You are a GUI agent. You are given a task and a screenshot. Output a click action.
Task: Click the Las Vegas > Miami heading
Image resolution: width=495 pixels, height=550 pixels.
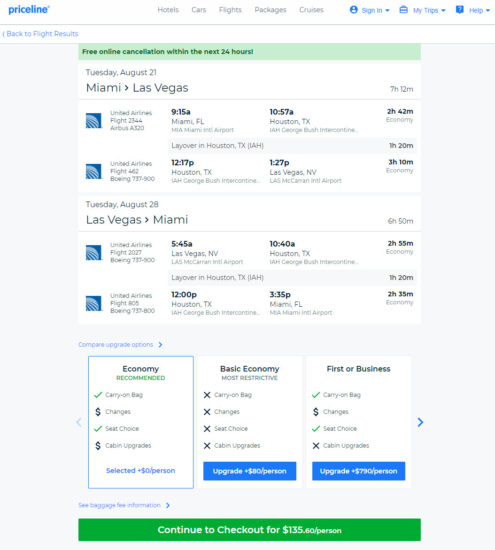click(137, 220)
